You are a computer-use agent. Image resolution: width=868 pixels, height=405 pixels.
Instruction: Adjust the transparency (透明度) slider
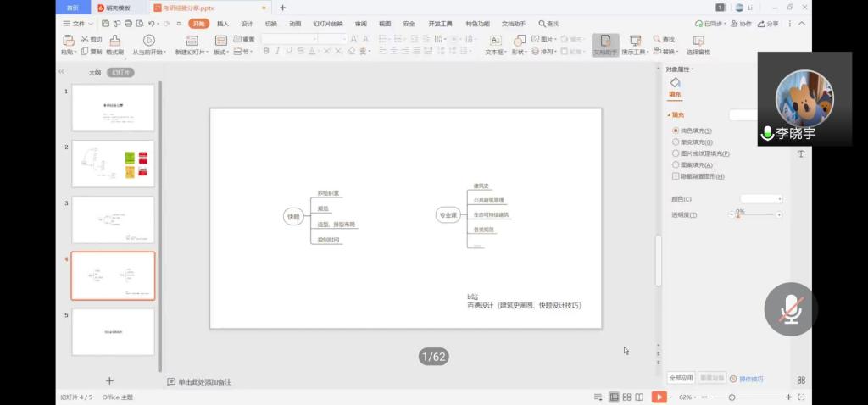click(x=737, y=215)
